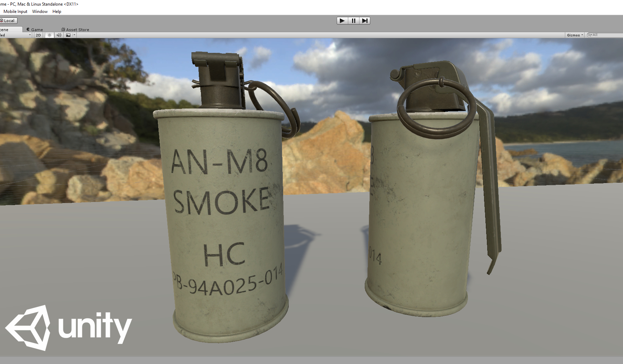Click Local to switch handle orientation to Global
The width and height of the screenshot is (623, 364).
click(9, 20)
